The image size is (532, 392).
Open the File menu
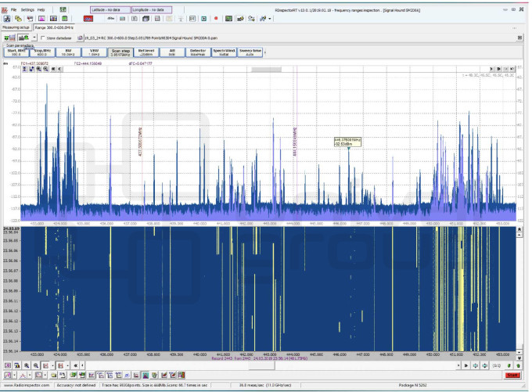click(x=13, y=9)
